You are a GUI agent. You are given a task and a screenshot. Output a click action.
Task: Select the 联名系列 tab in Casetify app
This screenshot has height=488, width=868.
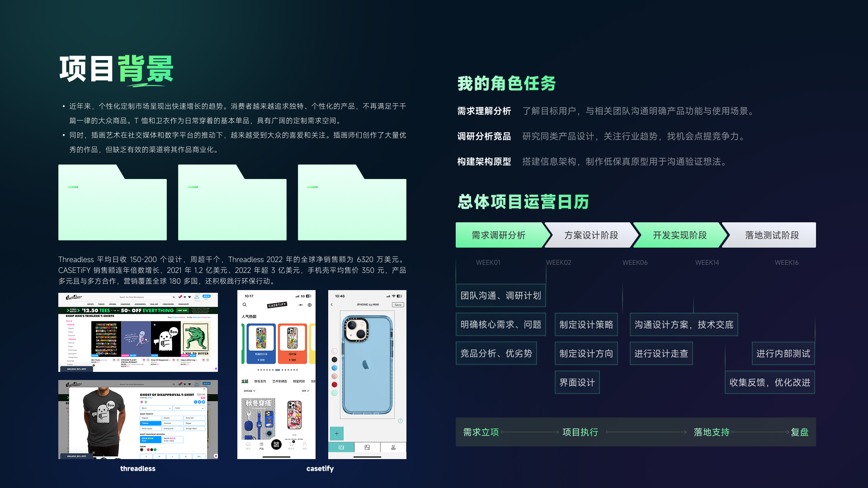(x=260, y=381)
